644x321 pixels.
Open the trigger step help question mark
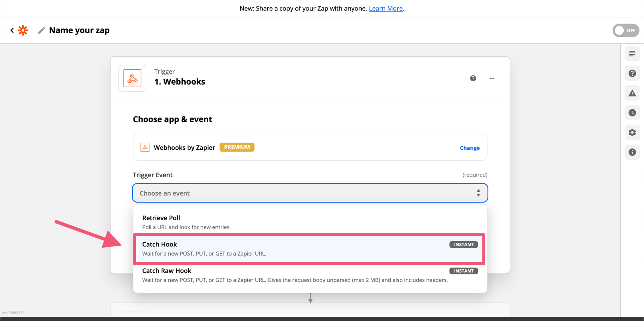(x=473, y=78)
